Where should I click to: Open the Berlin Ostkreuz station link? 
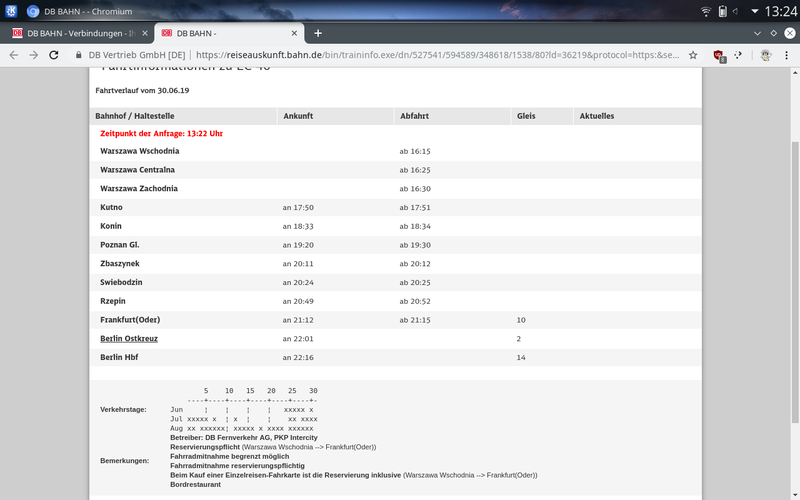tap(129, 339)
